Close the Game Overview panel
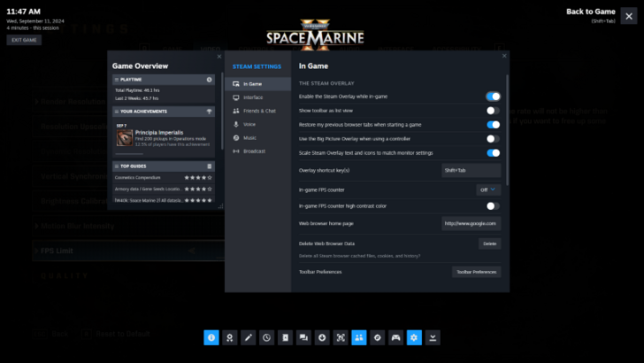Screen dimensions: 644x363 tap(218, 57)
